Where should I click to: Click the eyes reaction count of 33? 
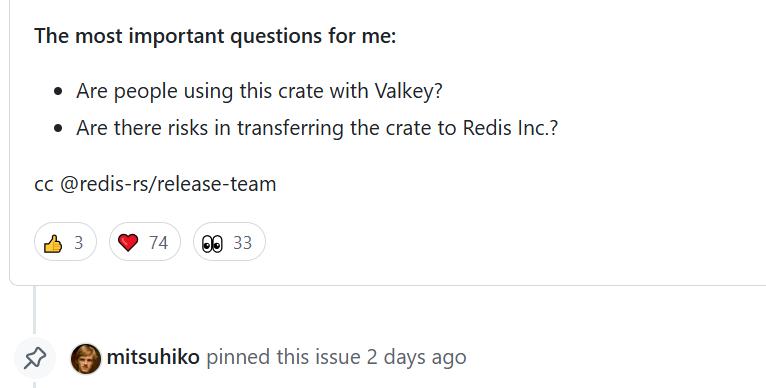(x=242, y=242)
